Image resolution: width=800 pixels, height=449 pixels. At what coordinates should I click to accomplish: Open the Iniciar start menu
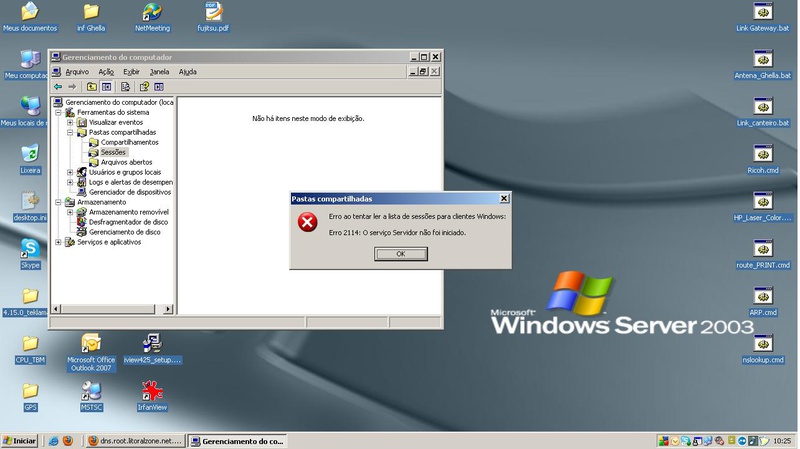[20, 441]
